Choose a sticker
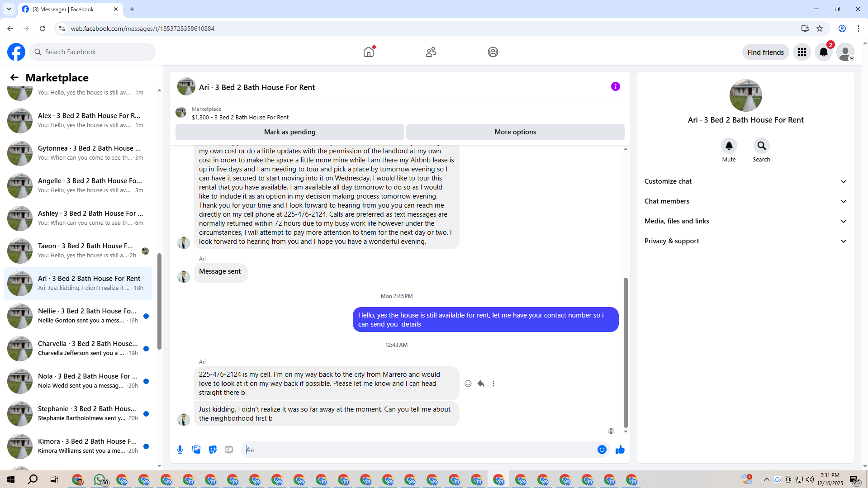 click(213, 450)
